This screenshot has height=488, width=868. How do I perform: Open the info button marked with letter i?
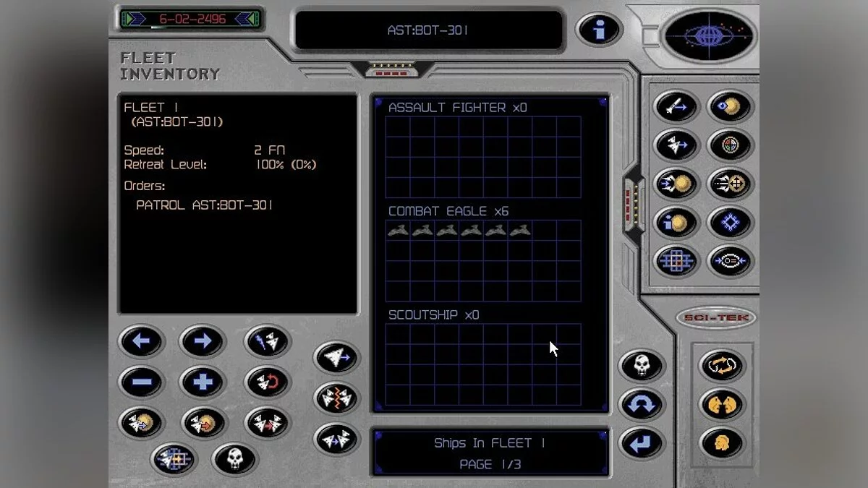[598, 30]
